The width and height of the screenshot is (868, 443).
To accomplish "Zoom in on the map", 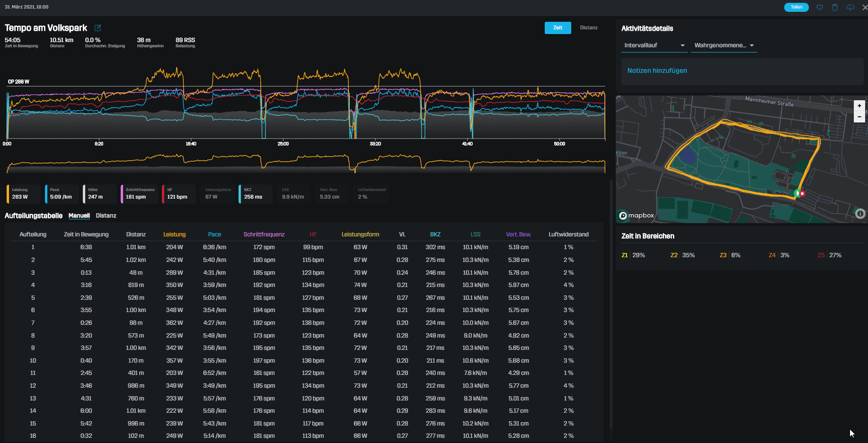I will [x=859, y=106].
